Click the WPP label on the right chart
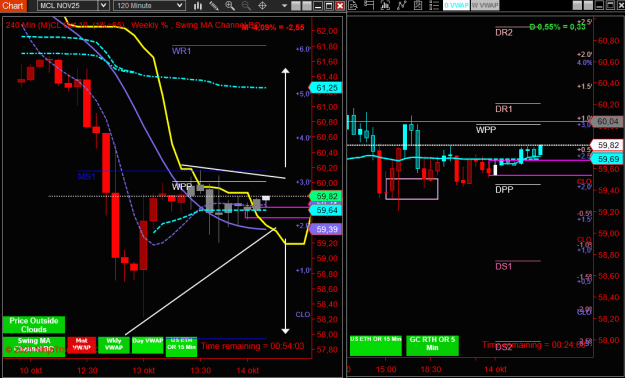The width and height of the screenshot is (625, 378). point(486,130)
